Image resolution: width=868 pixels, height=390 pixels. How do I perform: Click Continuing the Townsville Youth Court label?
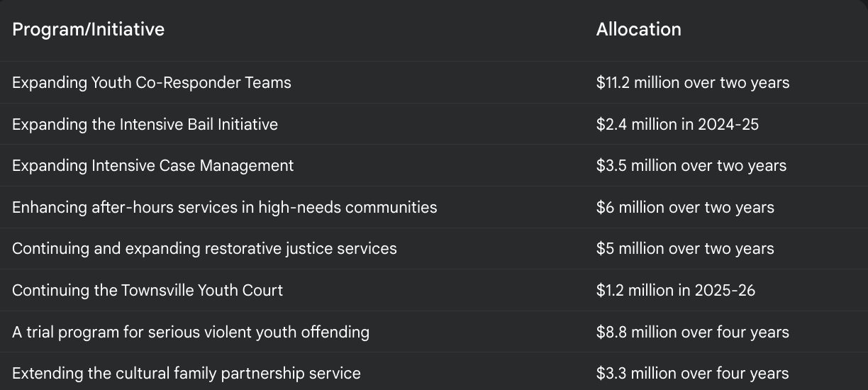click(x=148, y=290)
